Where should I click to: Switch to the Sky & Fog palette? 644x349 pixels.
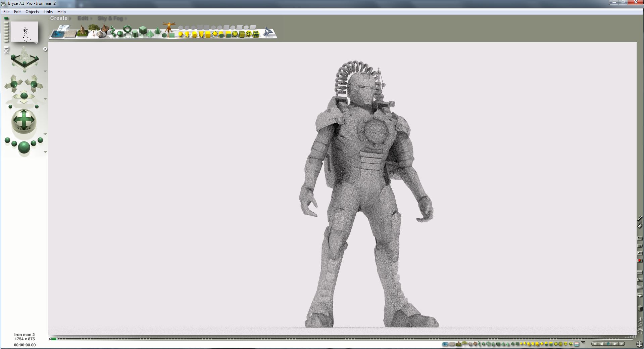pyautogui.click(x=110, y=18)
